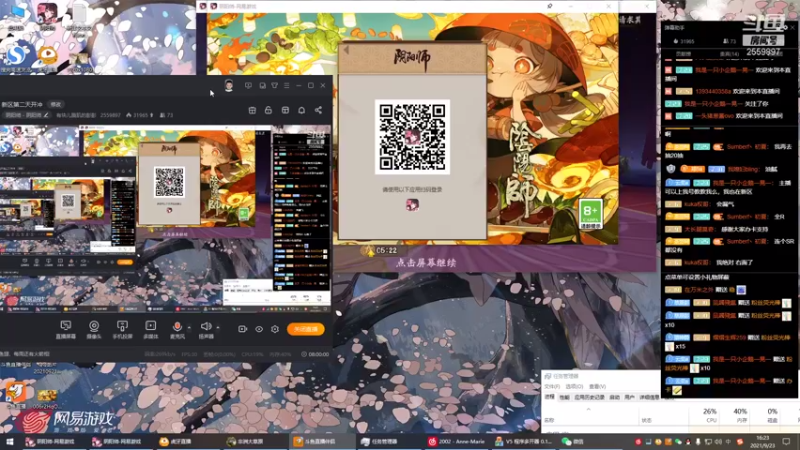
Task: Open the VS 程序多开器 taskbar item
Action: coord(523,442)
